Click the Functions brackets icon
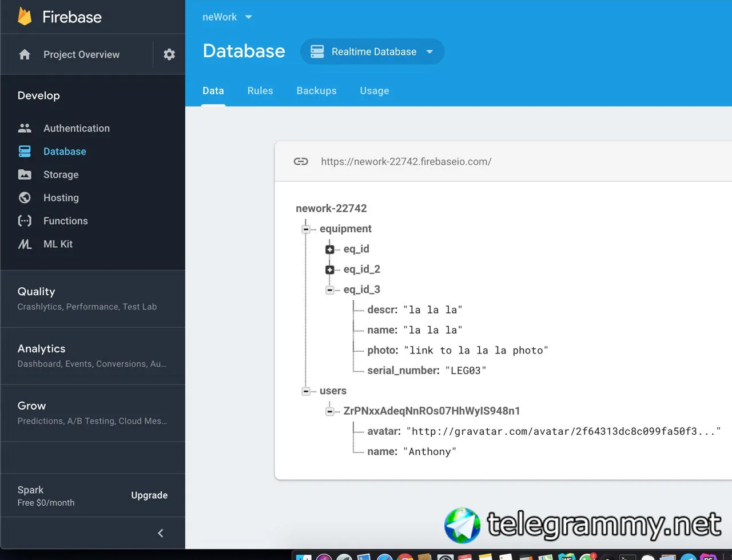732x560 pixels. pyautogui.click(x=25, y=221)
